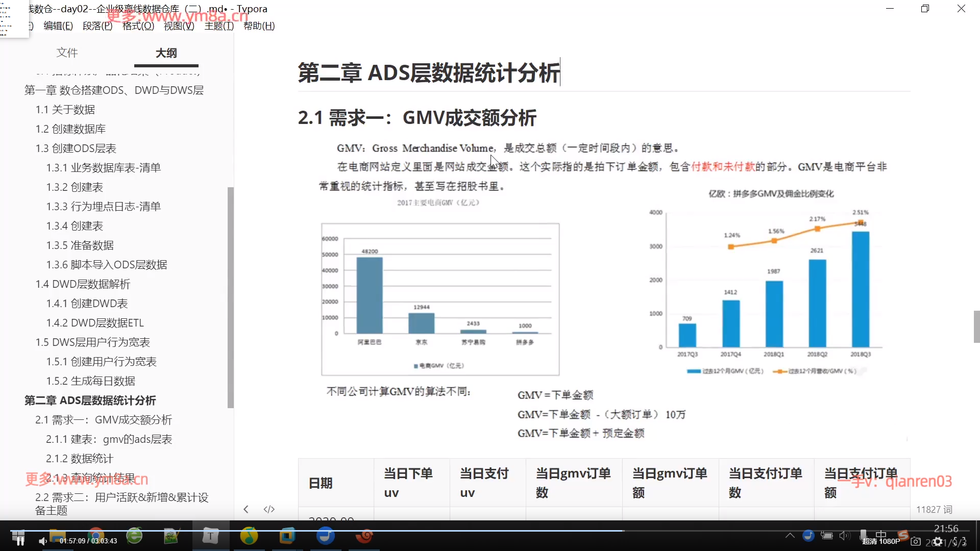Switch to the 文件 sidebar tab
Image resolution: width=980 pixels, height=551 pixels.
coord(67,53)
